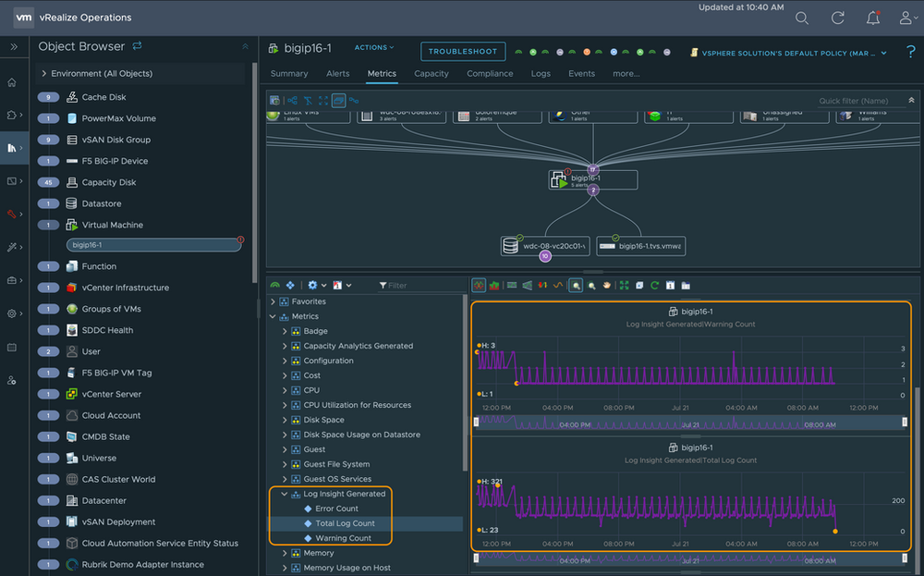924x576 pixels.
Task: Collapse the Log Insight Generated group
Action: (x=286, y=493)
